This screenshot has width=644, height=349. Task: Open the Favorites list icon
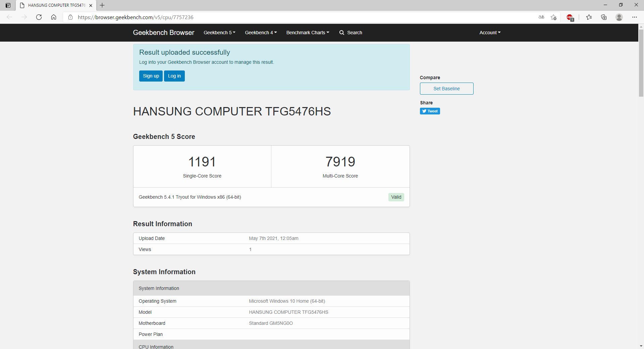click(589, 17)
